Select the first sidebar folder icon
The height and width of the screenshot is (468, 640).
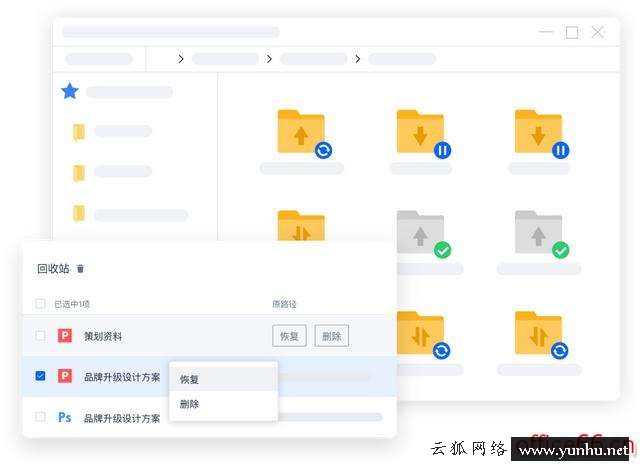coord(79,131)
